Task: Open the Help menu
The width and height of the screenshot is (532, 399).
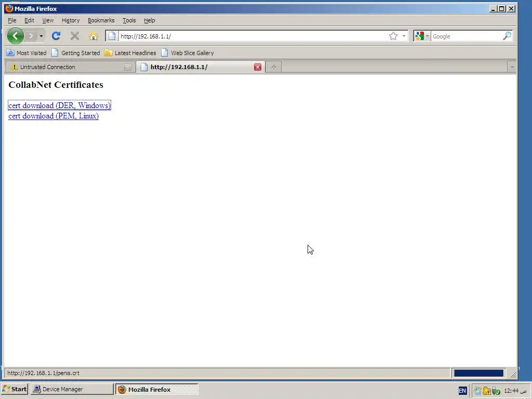Action: [x=149, y=20]
